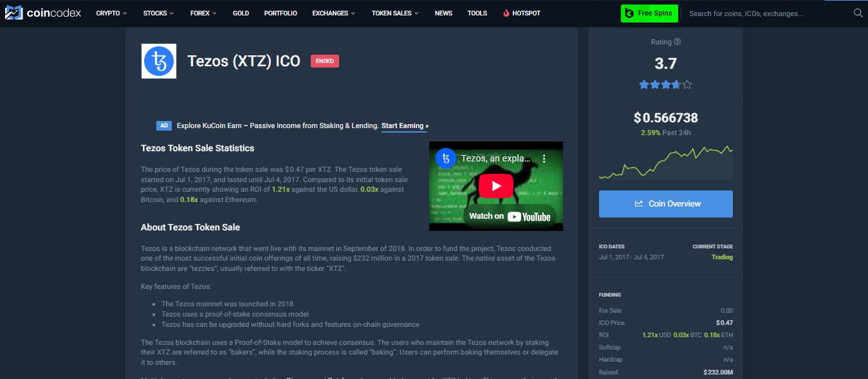868x379 pixels.
Task: Click the star rating bar
Action: pos(665,84)
